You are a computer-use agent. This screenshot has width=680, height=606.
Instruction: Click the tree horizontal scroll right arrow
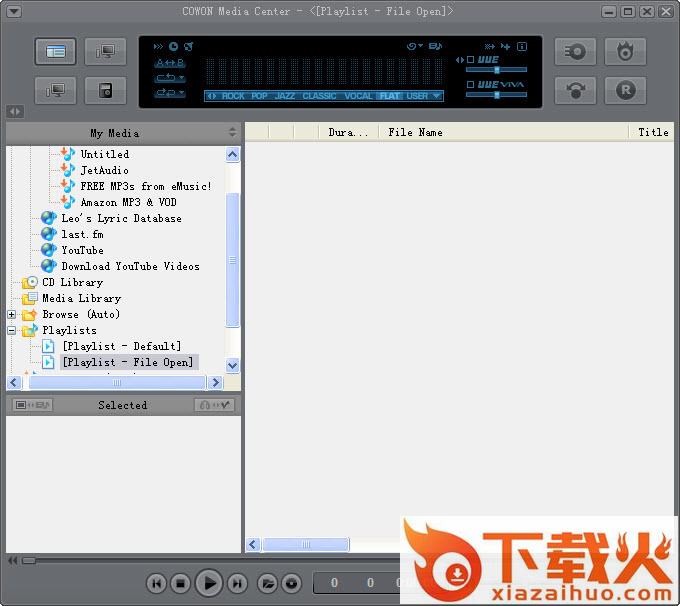pos(215,382)
